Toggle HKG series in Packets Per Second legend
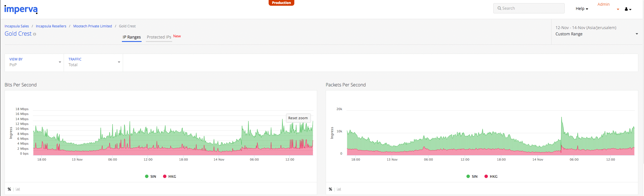The height and width of the screenshot is (196, 644). pyautogui.click(x=491, y=176)
